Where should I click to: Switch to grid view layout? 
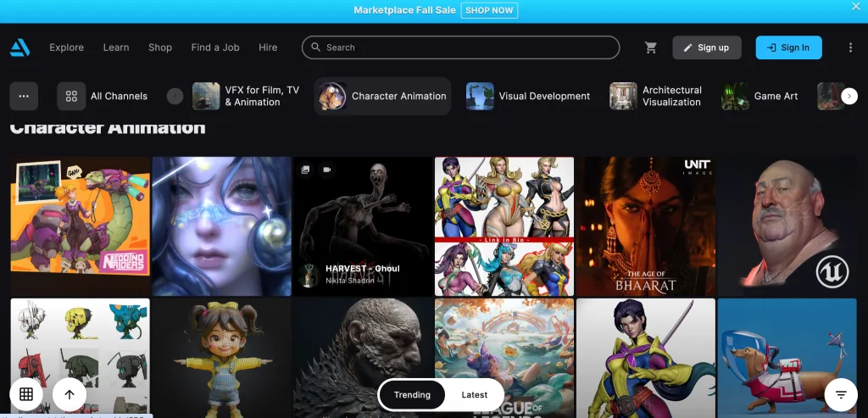26,393
